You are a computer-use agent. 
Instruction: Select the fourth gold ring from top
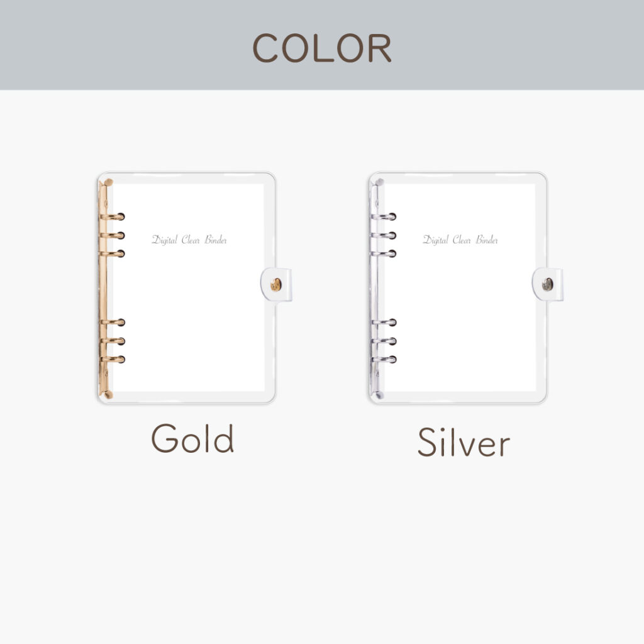[x=114, y=323]
